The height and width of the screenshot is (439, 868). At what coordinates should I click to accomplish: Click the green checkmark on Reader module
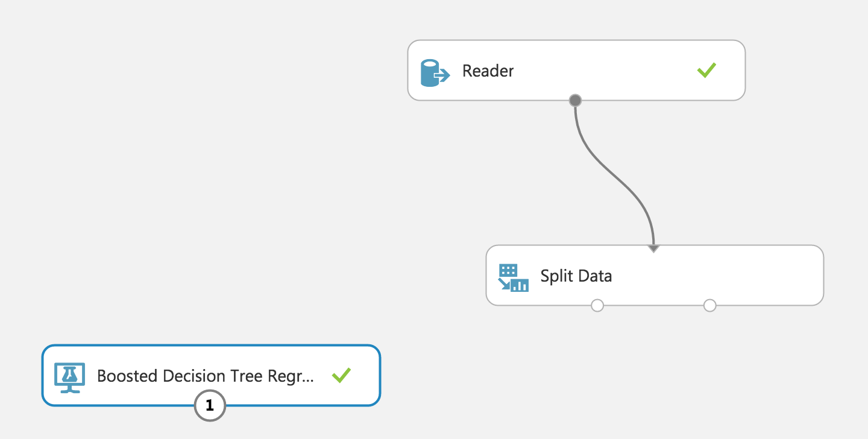(x=706, y=70)
